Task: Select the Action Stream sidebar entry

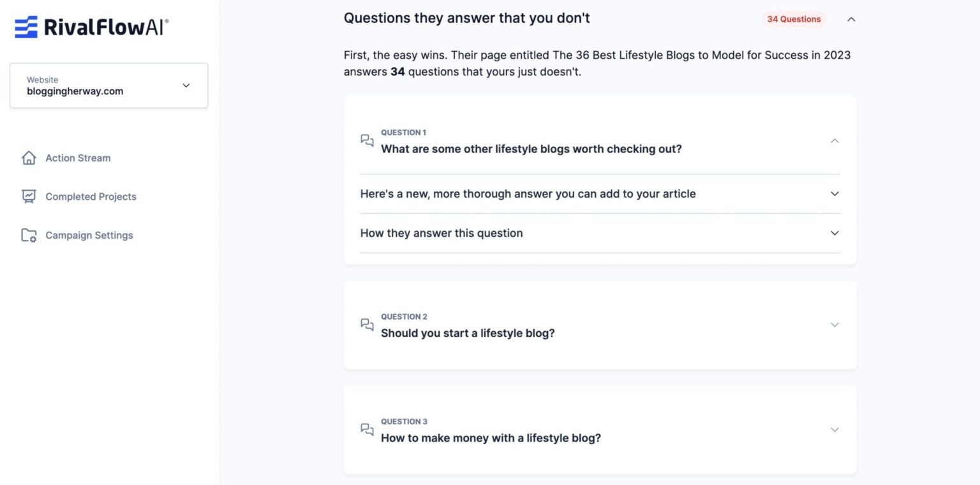Action: tap(78, 158)
